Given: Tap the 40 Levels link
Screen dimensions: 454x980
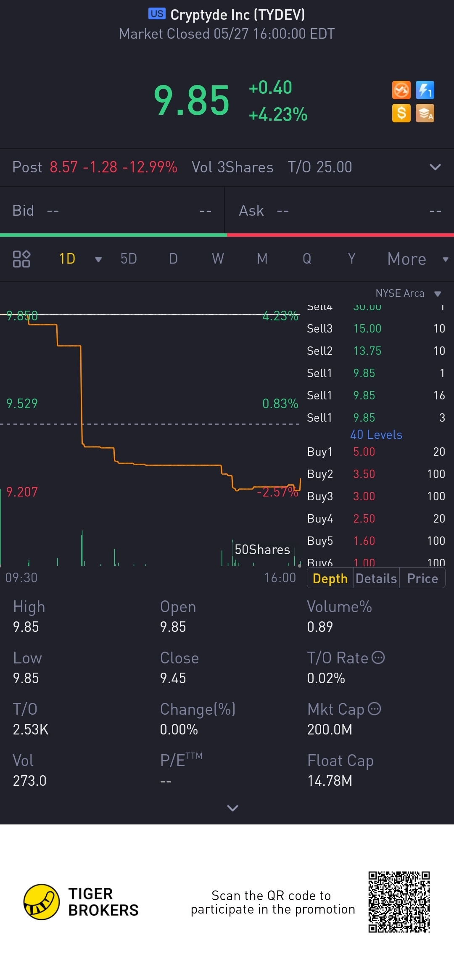Looking at the screenshot, I should (376, 435).
